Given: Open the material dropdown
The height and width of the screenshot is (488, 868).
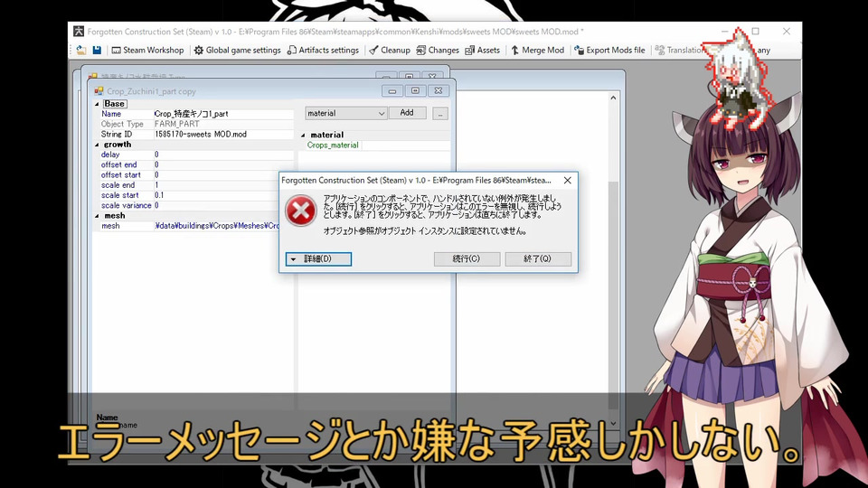Looking at the screenshot, I should (345, 114).
